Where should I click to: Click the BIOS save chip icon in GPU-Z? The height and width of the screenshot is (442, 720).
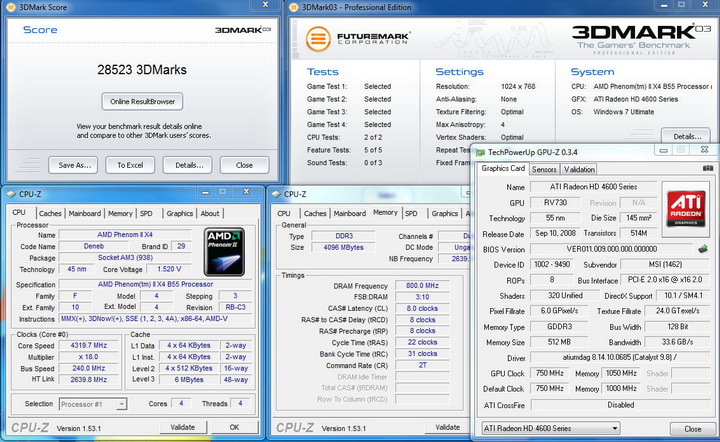click(703, 249)
